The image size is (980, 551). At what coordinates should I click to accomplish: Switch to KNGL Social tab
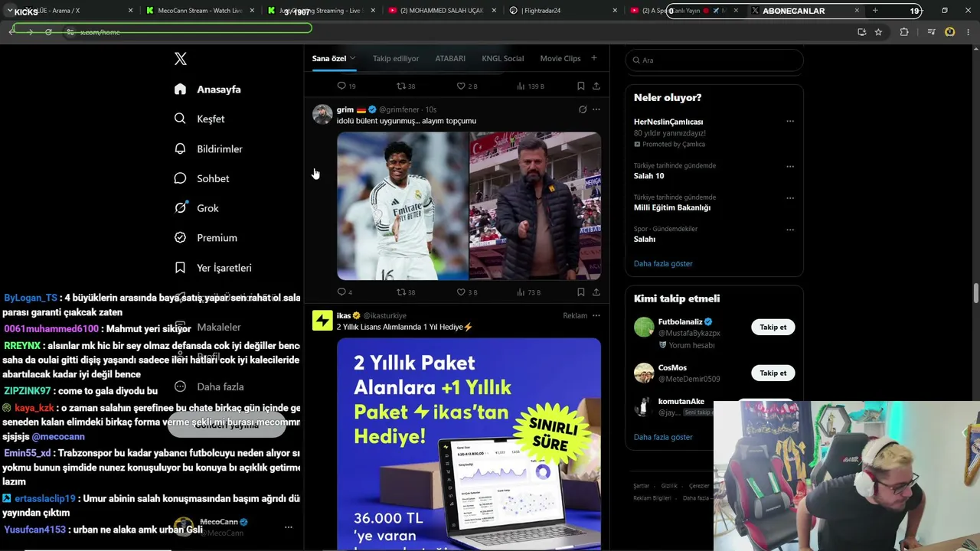click(503, 58)
